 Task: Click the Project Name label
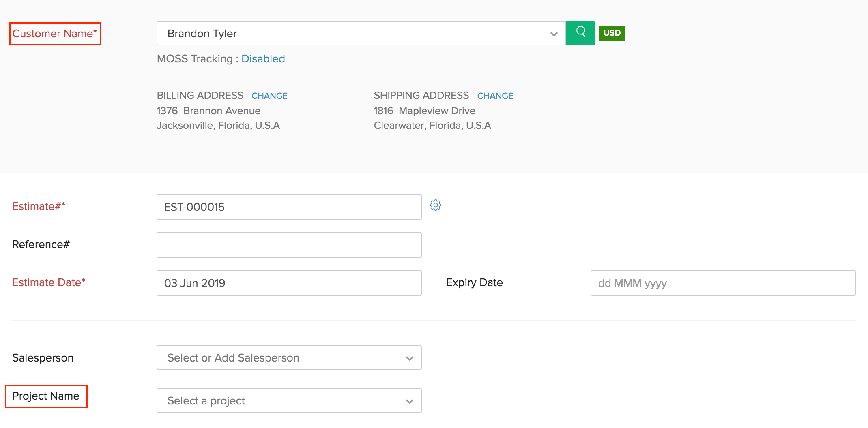pos(46,396)
